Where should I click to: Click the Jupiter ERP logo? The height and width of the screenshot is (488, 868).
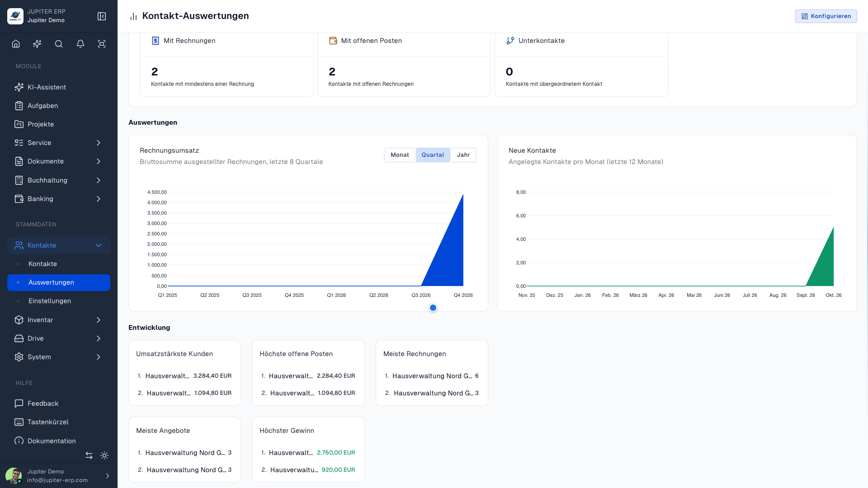click(x=15, y=16)
